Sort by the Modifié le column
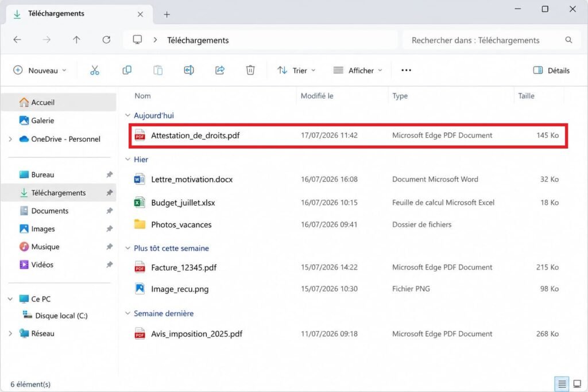588x392 pixels. coord(317,96)
